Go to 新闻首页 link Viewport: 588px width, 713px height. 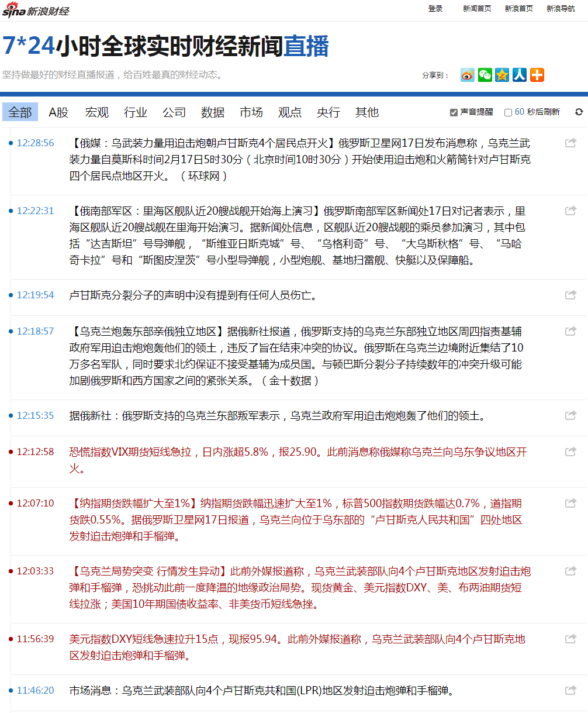pos(477,9)
